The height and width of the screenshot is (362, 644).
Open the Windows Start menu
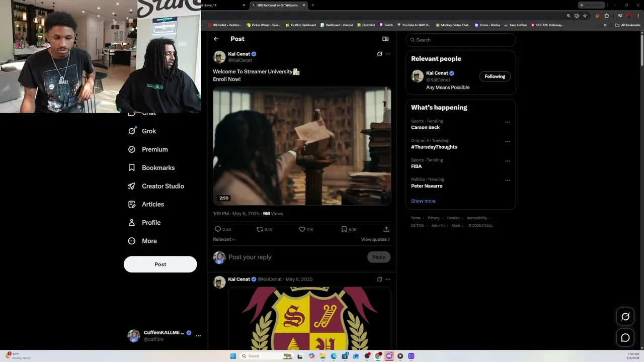pyautogui.click(x=233, y=356)
